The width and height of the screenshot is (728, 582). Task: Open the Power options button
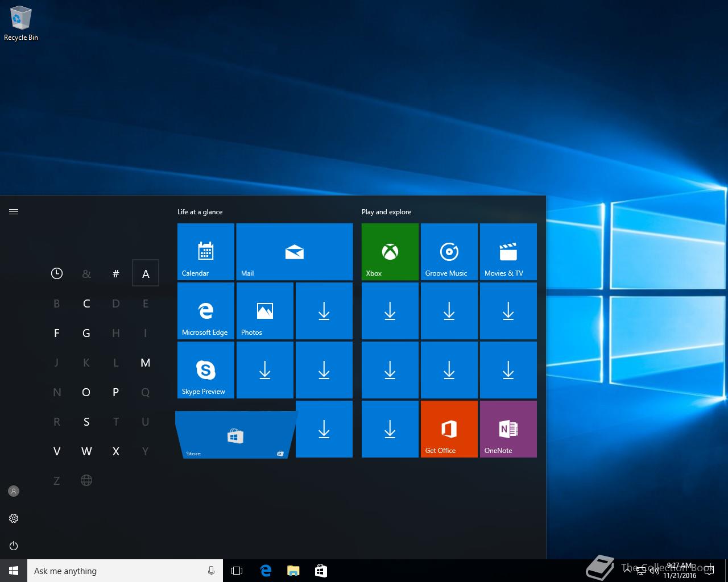14,546
